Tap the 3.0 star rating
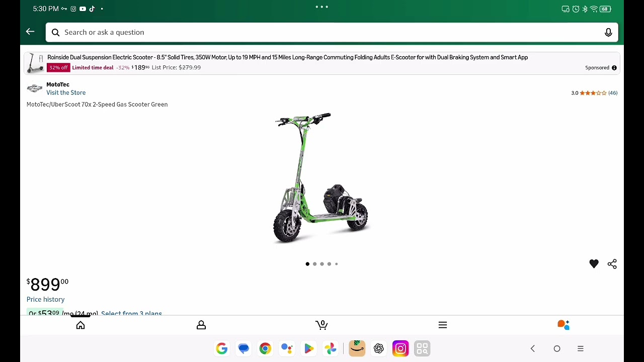Image resolution: width=644 pixels, height=362 pixels. 589,93
